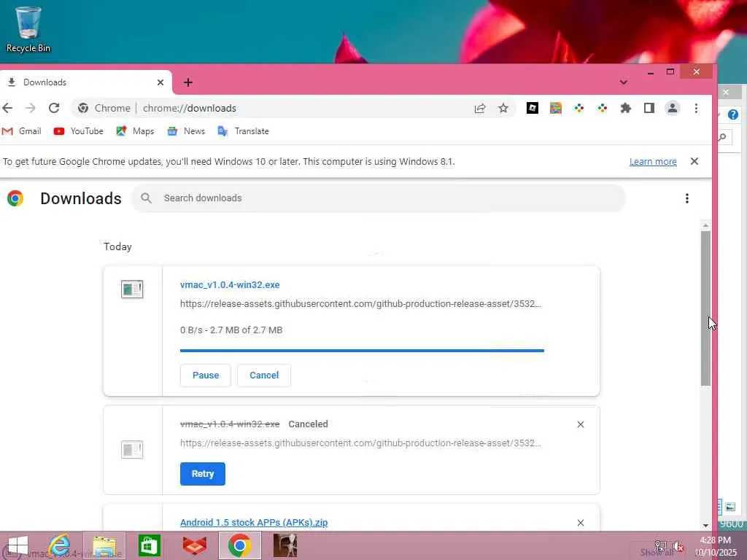Remove the canceled vmac entry from list
Viewport: 747px width, 560px height.
580,424
